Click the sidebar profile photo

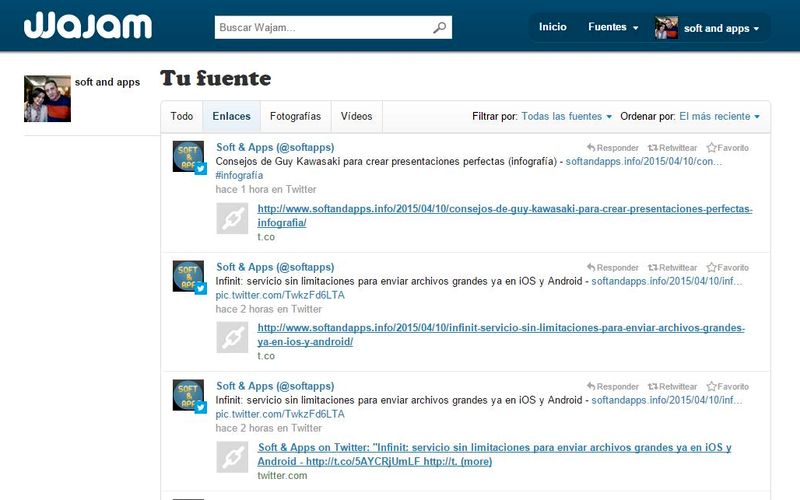pyautogui.click(x=47, y=98)
